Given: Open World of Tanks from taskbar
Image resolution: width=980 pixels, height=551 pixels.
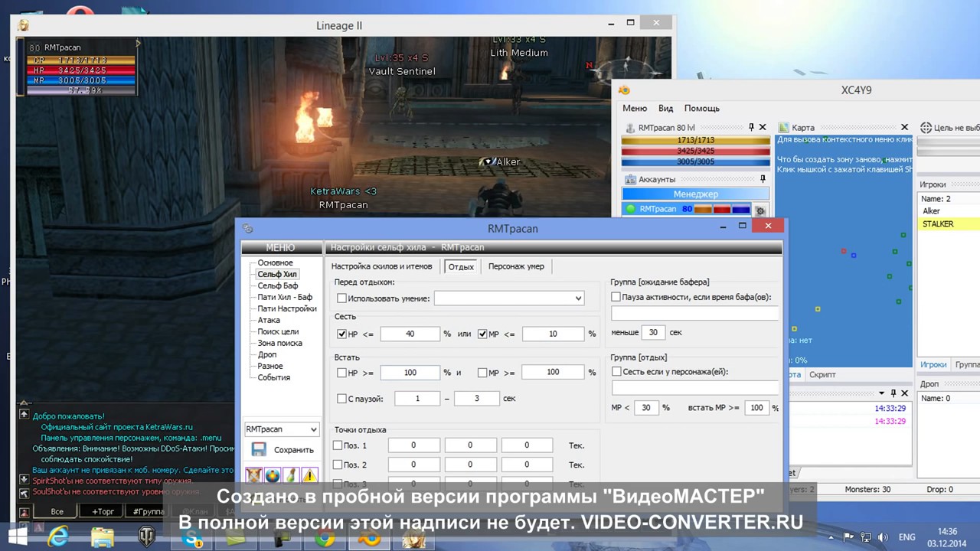Looking at the screenshot, I should point(145,537).
